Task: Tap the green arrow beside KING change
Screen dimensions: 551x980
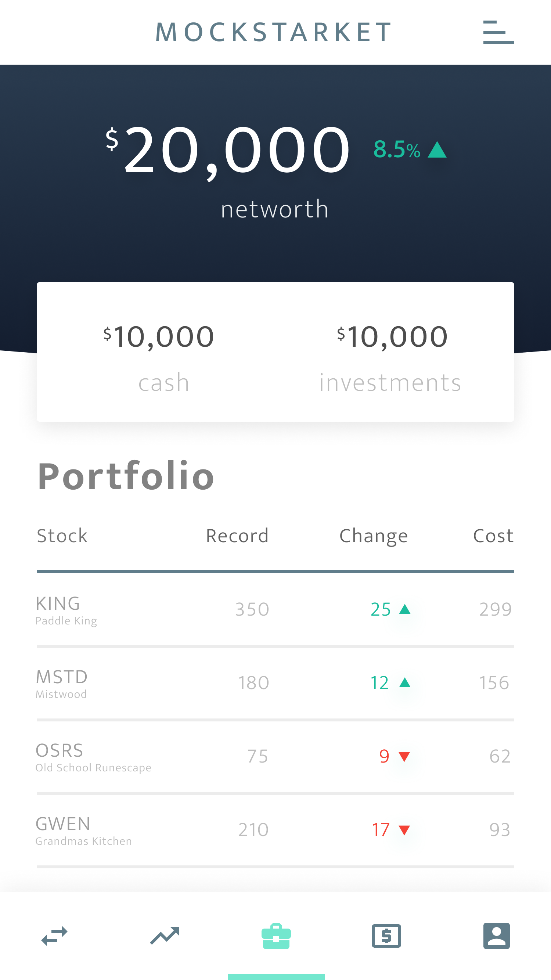Action: (x=404, y=609)
